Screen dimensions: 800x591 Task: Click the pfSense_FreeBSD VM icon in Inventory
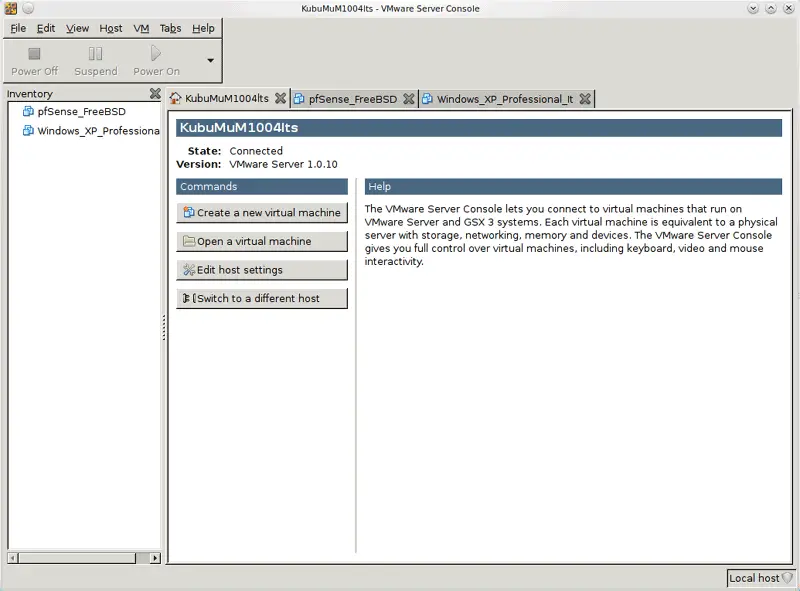pyautogui.click(x=28, y=111)
